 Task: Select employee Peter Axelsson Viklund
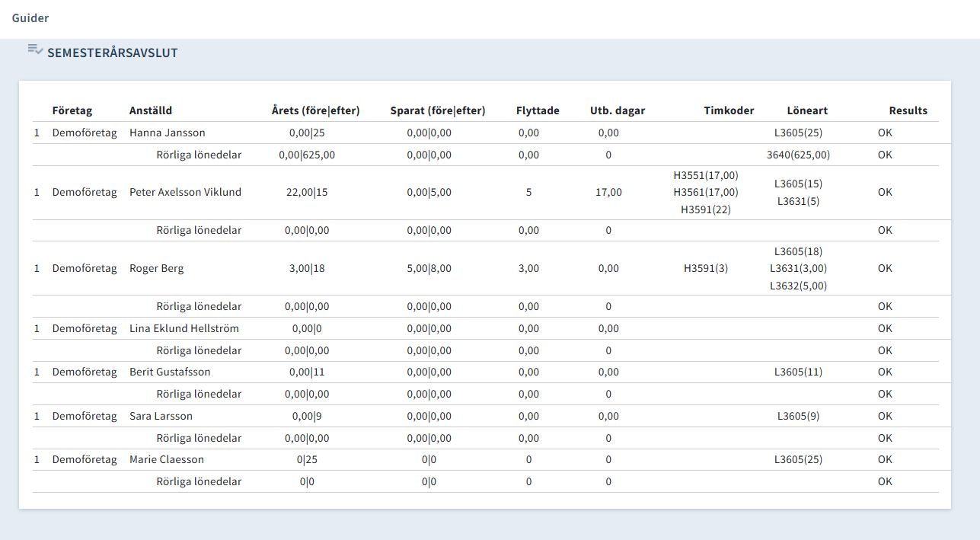tap(185, 192)
